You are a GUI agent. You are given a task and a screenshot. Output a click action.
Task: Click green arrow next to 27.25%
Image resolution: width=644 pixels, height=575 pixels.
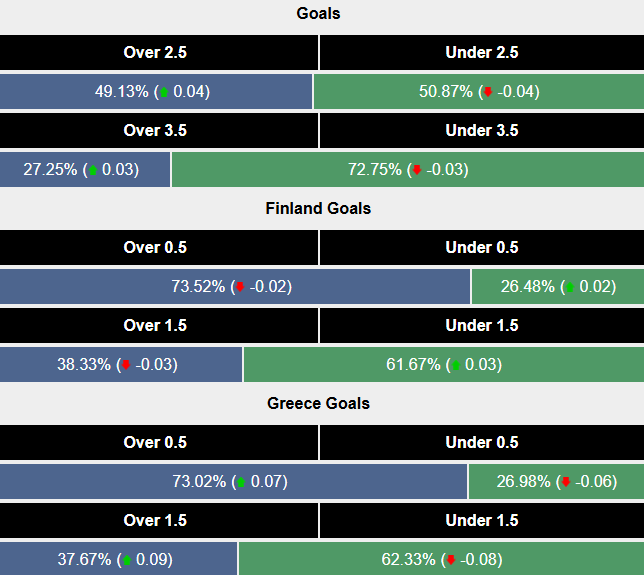point(93,170)
